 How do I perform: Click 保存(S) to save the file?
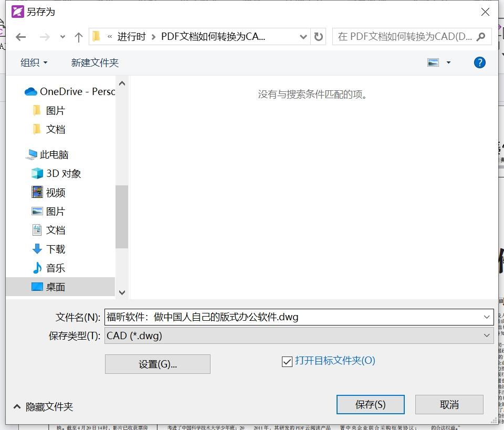pos(370,405)
